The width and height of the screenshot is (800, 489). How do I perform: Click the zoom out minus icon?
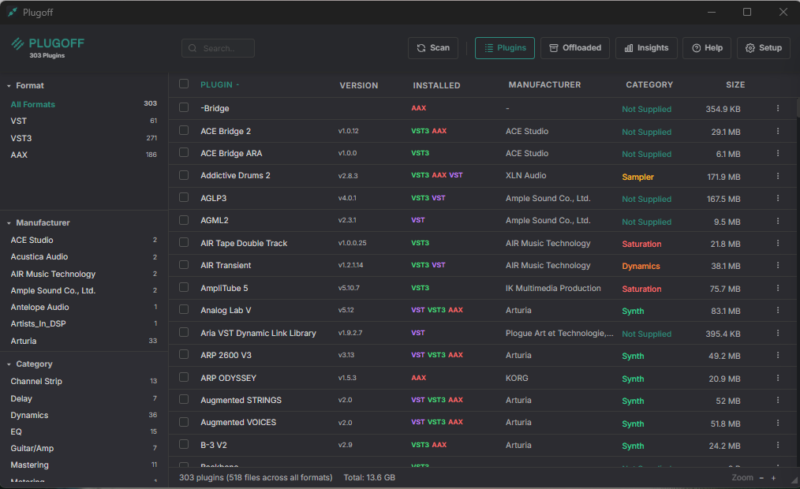point(761,478)
